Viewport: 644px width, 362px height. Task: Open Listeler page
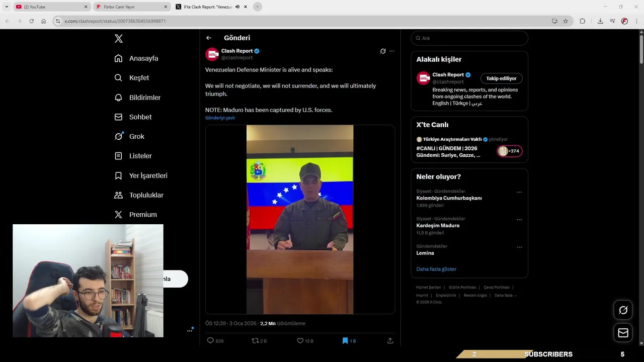coord(133,156)
